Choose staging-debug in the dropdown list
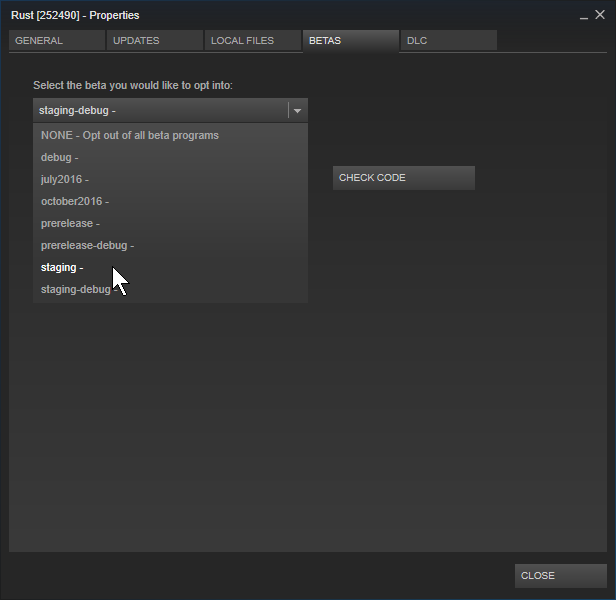The height and width of the screenshot is (600, 616). click(x=170, y=290)
